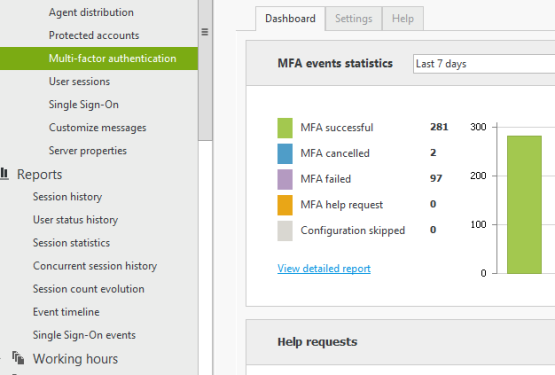Viewport: 555px width, 375px height.
Task: Click the green MFA successful chart bar
Action: point(524,205)
